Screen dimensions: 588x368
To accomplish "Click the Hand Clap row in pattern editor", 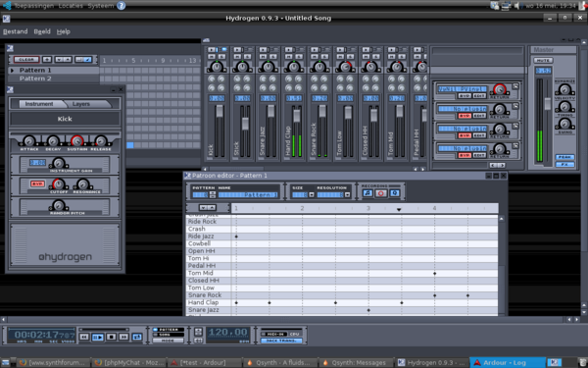I will [342, 302].
